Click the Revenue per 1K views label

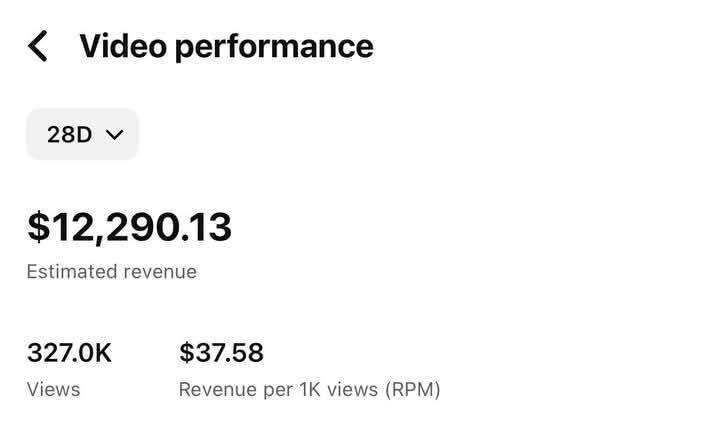pos(309,389)
